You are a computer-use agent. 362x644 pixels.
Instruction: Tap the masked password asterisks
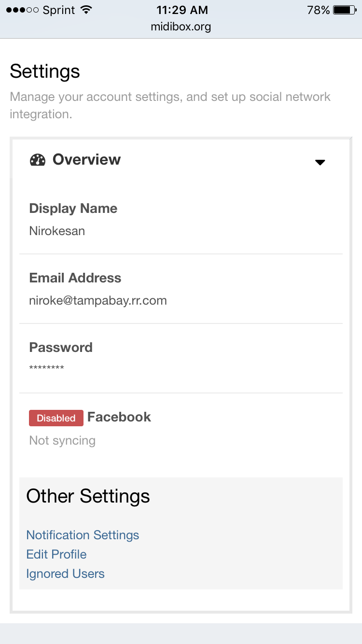[47, 368]
